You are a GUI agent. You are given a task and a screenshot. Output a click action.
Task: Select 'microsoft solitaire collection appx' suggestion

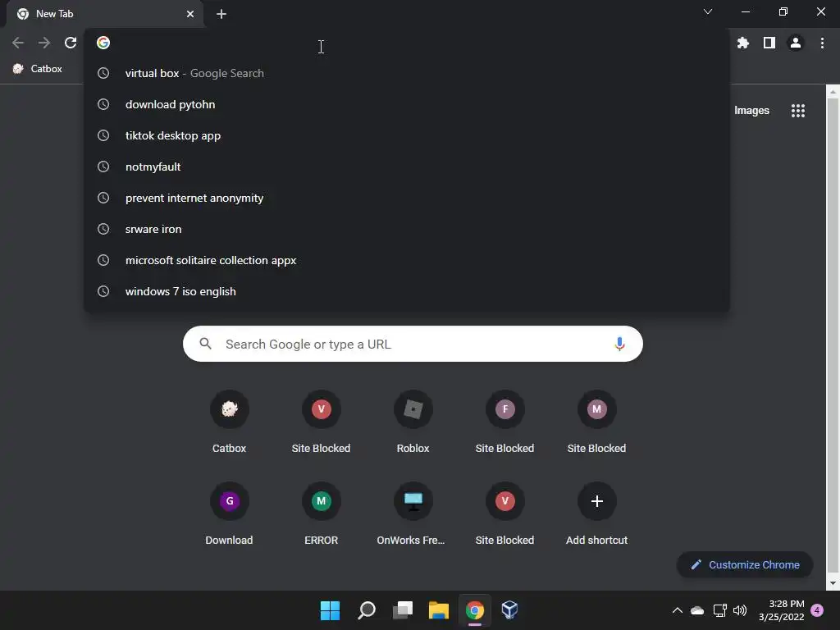tap(407, 260)
